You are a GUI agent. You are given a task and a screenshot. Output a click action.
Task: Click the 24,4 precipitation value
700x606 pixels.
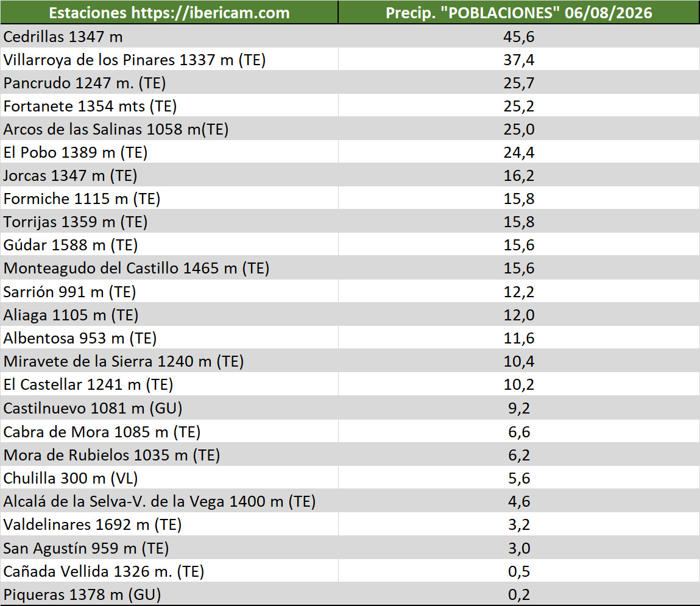coord(518,153)
